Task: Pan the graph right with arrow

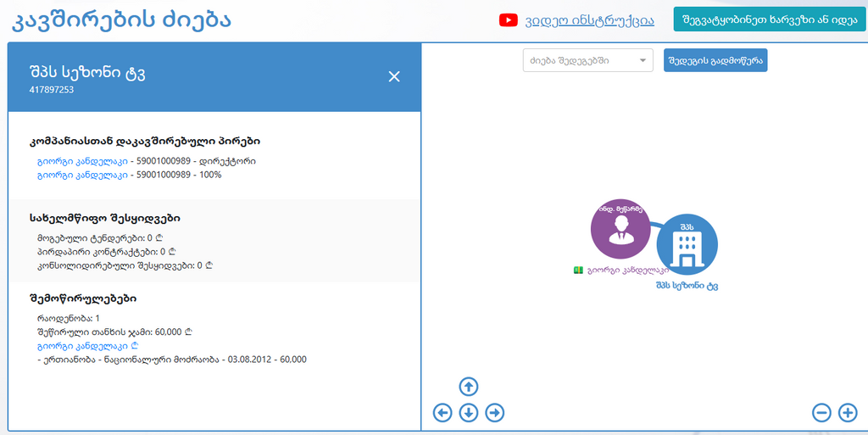Action: (495, 412)
